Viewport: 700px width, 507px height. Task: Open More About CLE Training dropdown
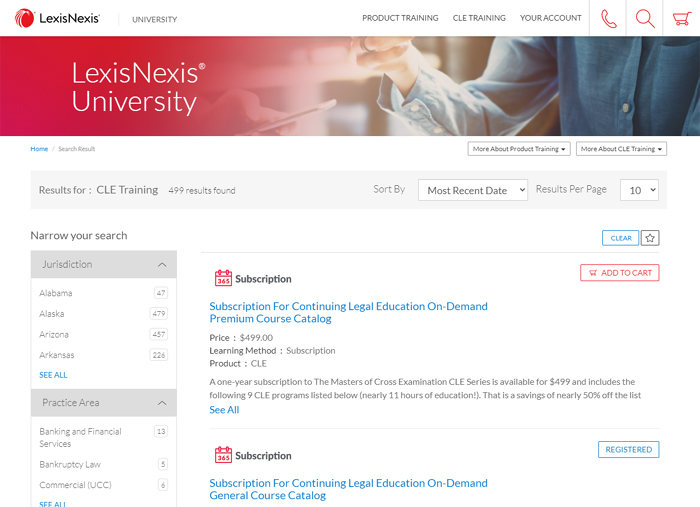point(621,149)
